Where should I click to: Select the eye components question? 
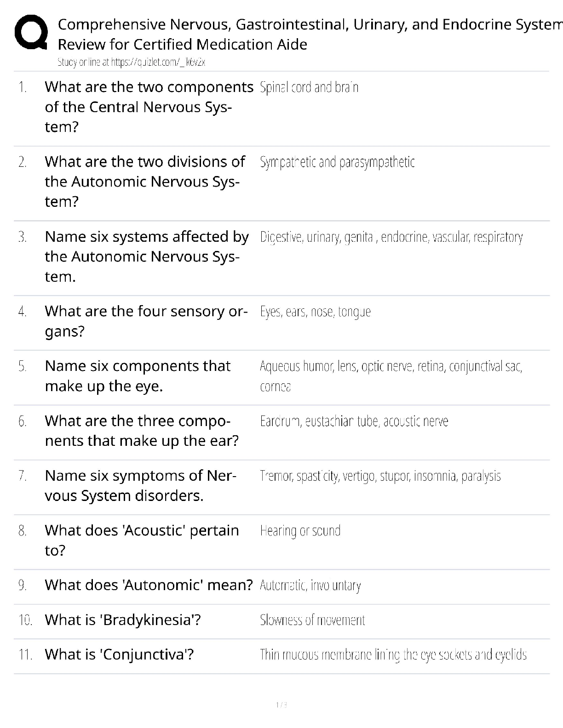(137, 375)
